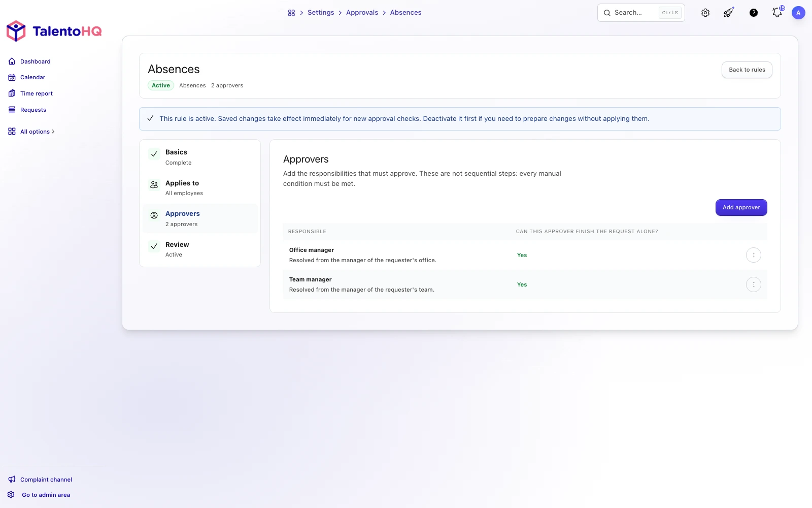Click Add approver button

click(741, 207)
